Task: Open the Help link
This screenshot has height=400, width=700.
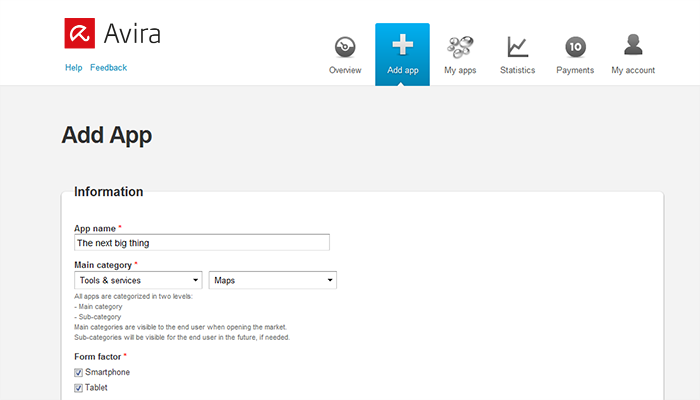Action: [74, 67]
